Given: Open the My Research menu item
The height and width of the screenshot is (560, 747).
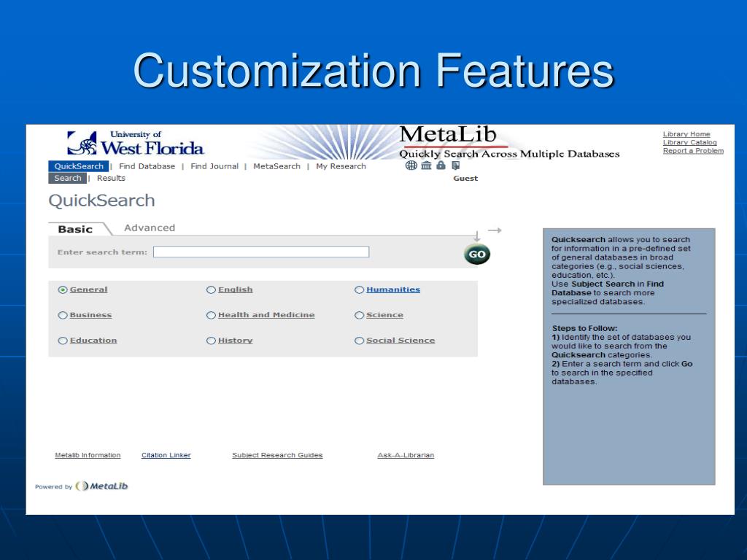Looking at the screenshot, I should 341,166.
